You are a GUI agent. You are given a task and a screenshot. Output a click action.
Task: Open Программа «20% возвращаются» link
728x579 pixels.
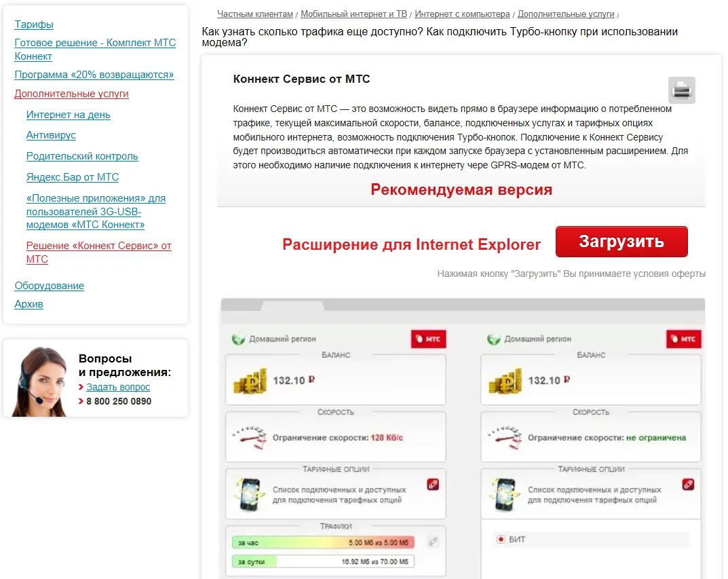pyautogui.click(x=94, y=75)
